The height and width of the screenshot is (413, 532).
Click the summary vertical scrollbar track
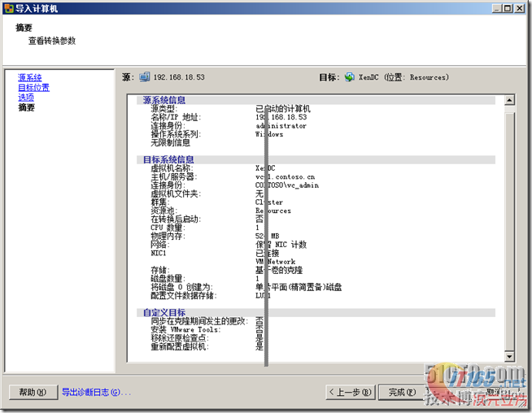point(509,228)
